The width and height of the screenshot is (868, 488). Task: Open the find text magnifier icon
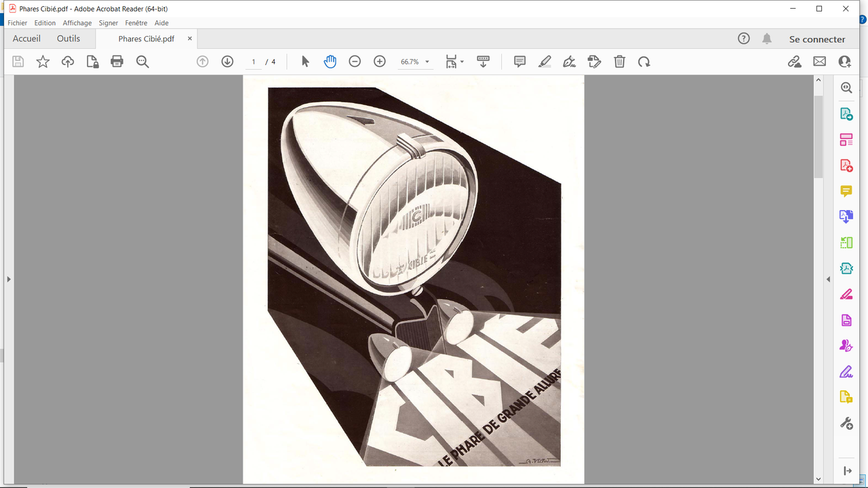pos(142,62)
